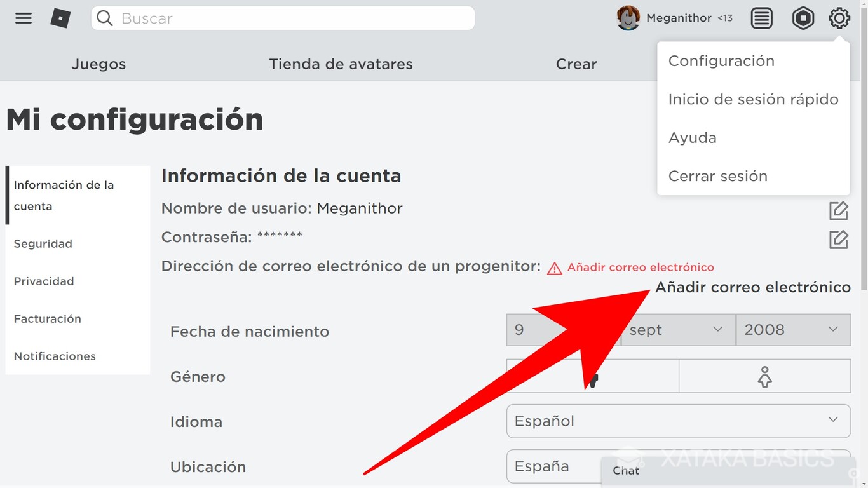This screenshot has width=868, height=488.
Task: Open the Robux currency menu
Action: (803, 18)
